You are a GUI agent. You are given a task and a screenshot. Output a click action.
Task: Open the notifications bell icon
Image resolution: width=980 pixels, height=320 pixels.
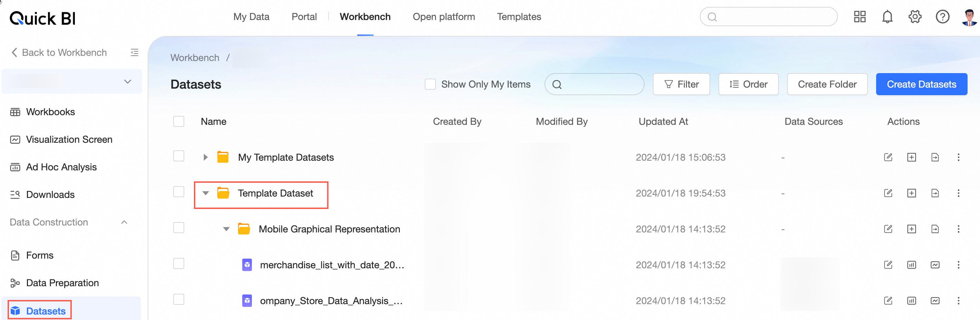887,17
